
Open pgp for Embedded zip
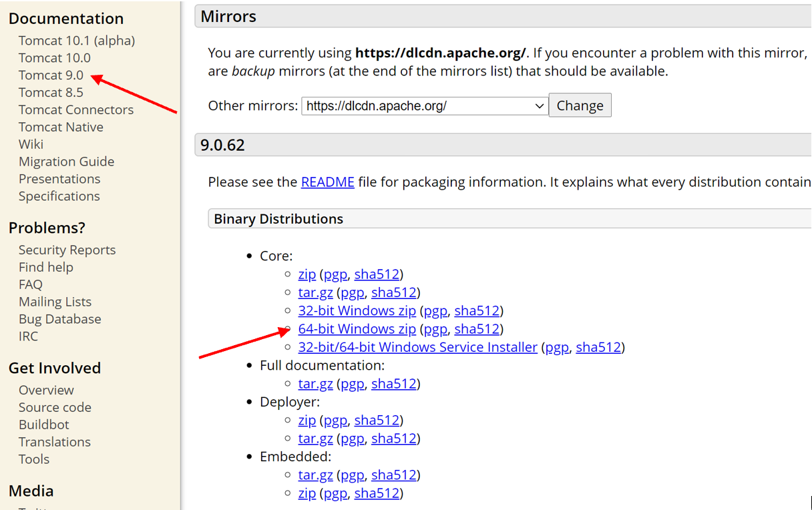tap(335, 493)
